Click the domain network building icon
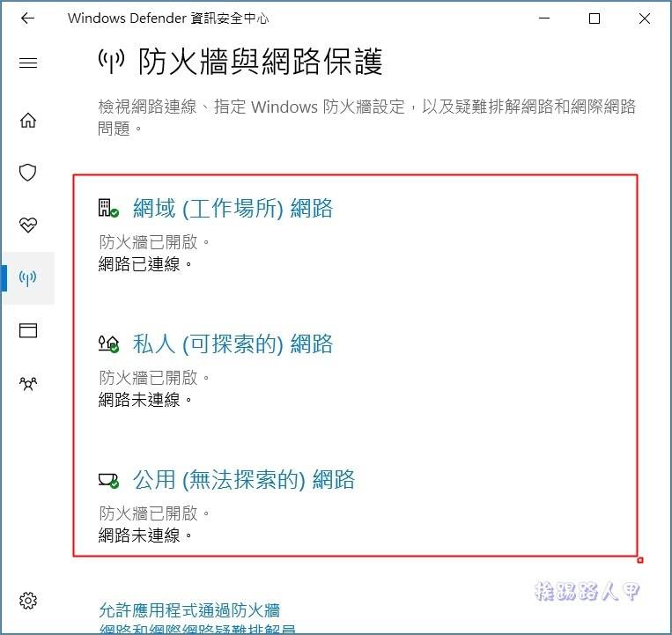This screenshot has width=672, height=635. click(108, 208)
